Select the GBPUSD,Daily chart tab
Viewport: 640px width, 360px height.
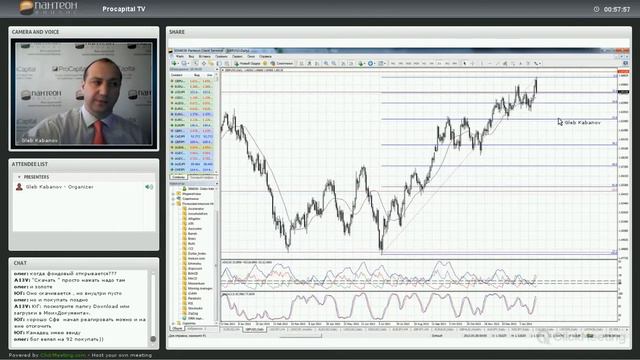pos(254,329)
